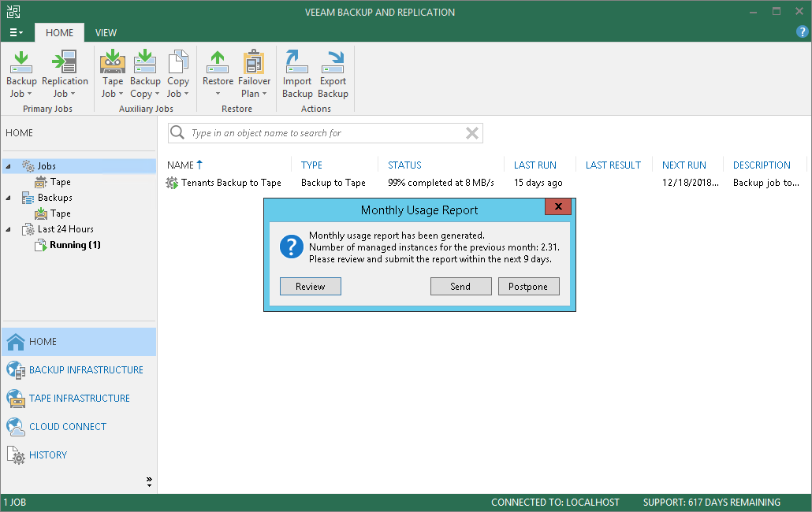Collapse the Backups tree node
Screen dimensions: 812x512
coord(9,198)
